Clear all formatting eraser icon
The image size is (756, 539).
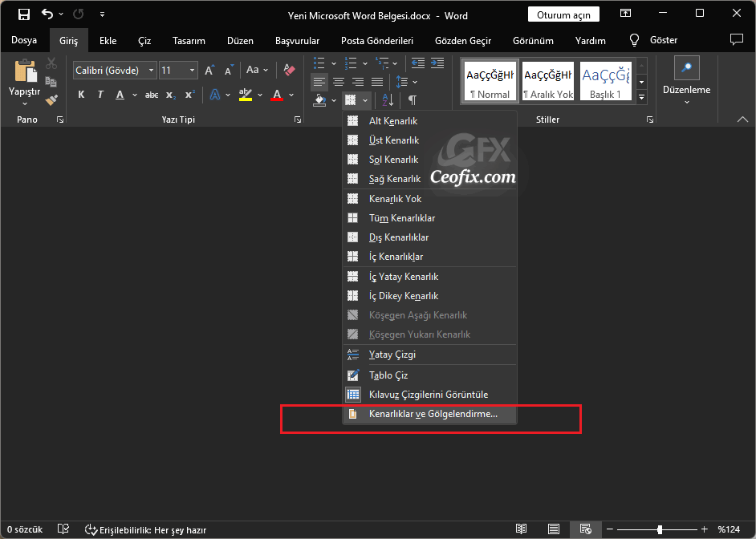point(289,71)
